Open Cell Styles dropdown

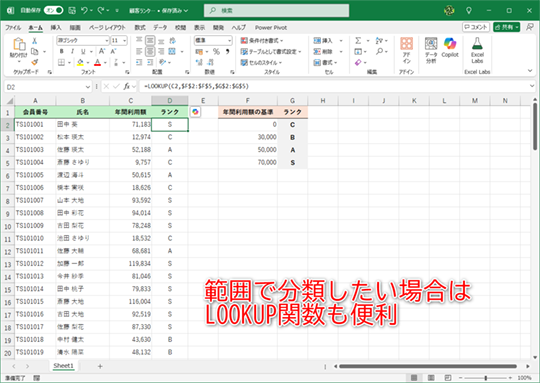pyautogui.click(x=261, y=62)
